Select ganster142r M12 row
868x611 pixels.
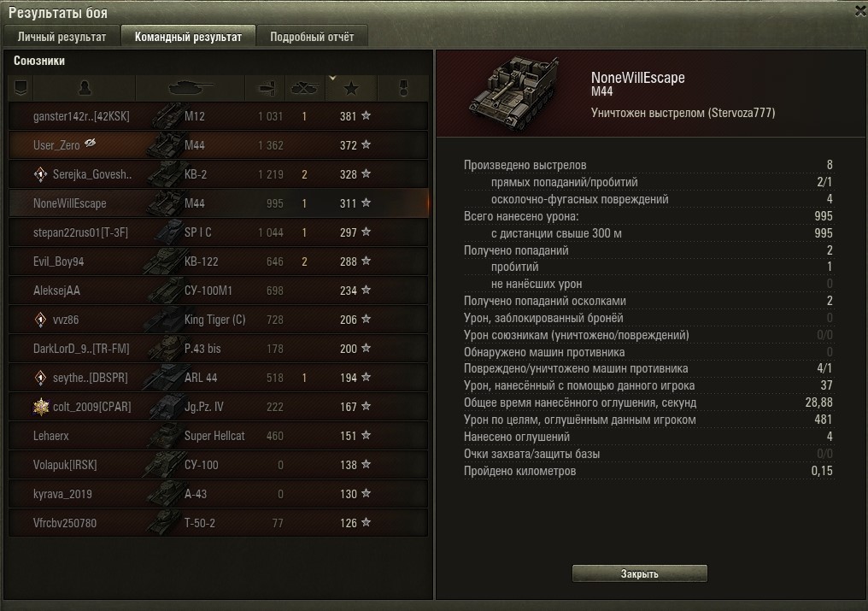218,116
